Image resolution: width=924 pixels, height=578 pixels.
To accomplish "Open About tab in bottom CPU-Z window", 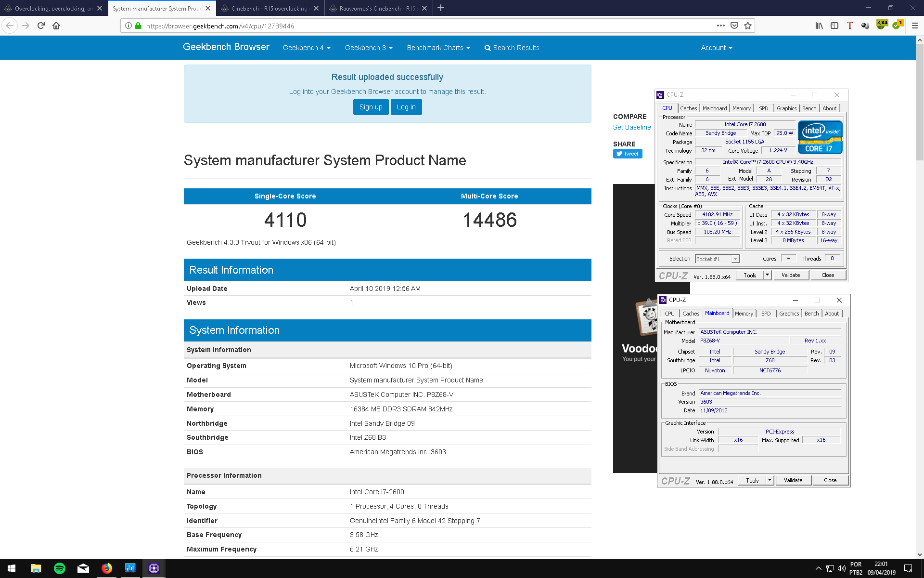I will (832, 314).
